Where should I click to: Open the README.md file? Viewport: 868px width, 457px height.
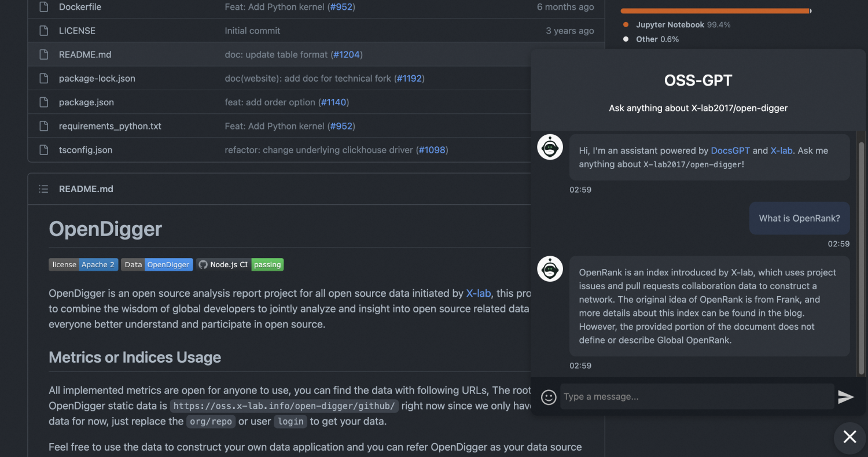pos(85,54)
